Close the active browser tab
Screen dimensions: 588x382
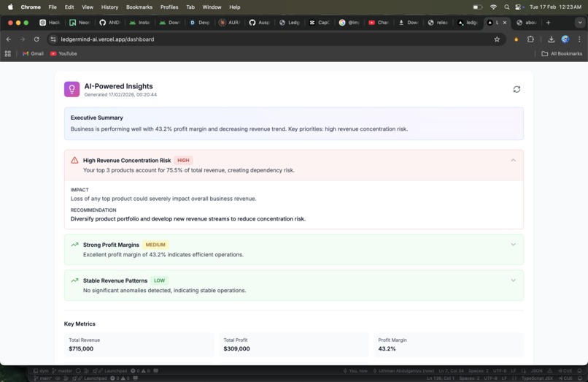pyautogui.click(x=505, y=23)
